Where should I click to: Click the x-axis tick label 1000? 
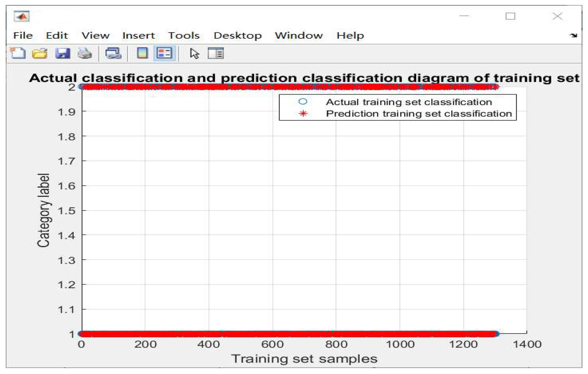[x=400, y=344]
